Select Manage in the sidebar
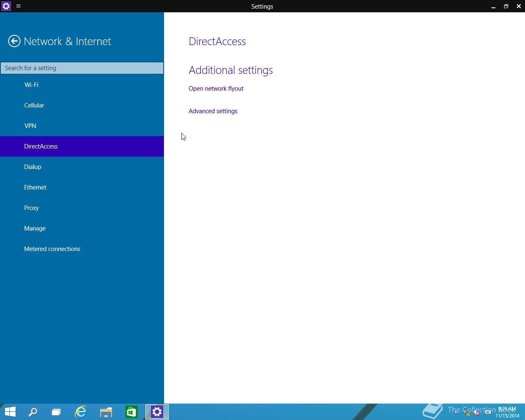The height and width of the screenshot is (420, 525). click(82, 228)
